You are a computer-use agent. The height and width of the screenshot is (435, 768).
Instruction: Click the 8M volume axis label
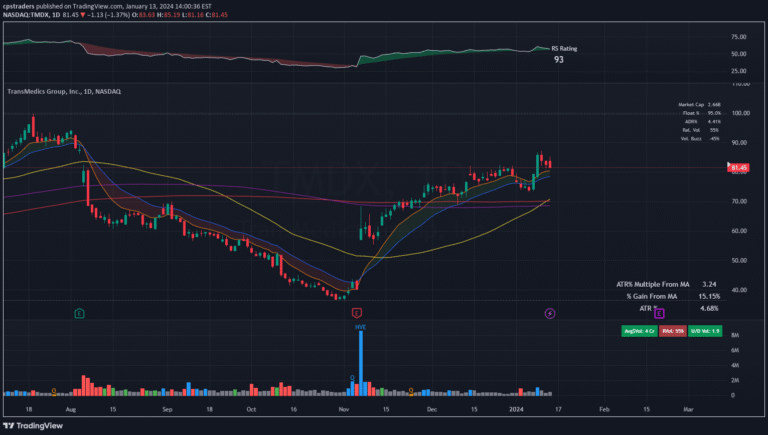[x=735, y=335]
